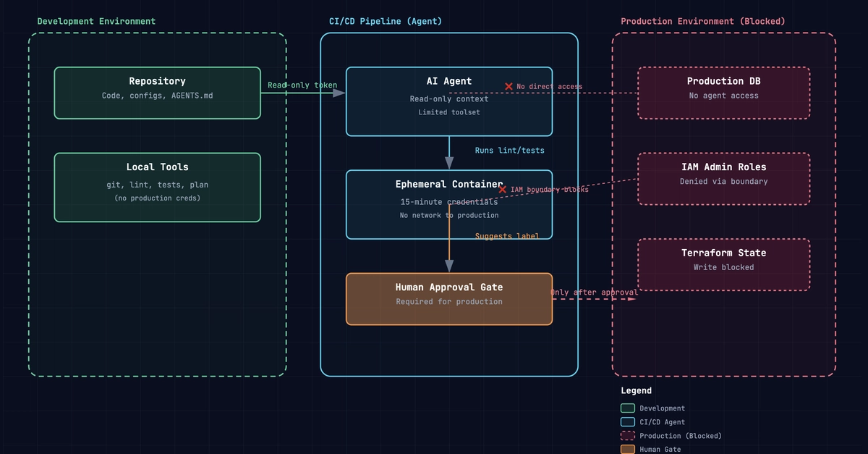Image resolution: width=868 pixels, height=454 pixels.
Task: Select the IAM Admin Roles box
Action: click(x=724, y=179)
